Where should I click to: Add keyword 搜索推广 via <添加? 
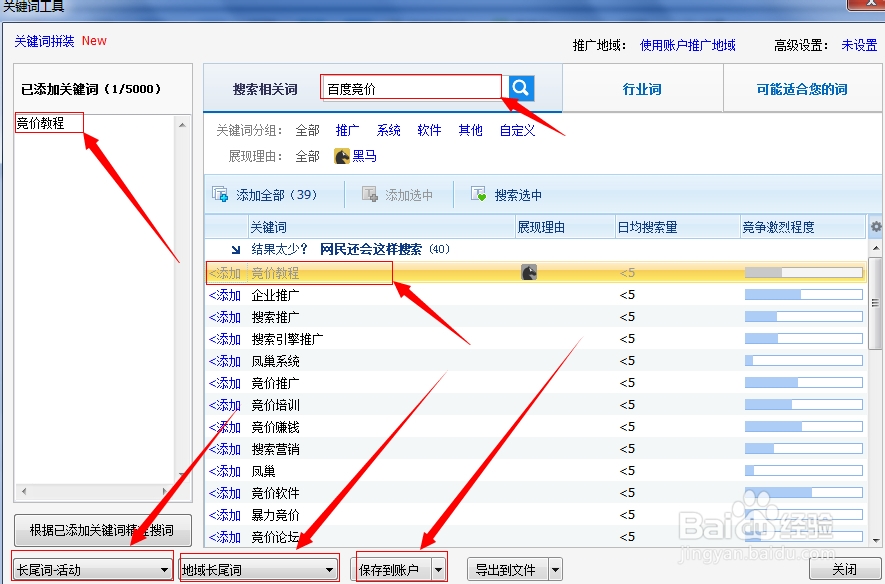(x=225, y=317)
